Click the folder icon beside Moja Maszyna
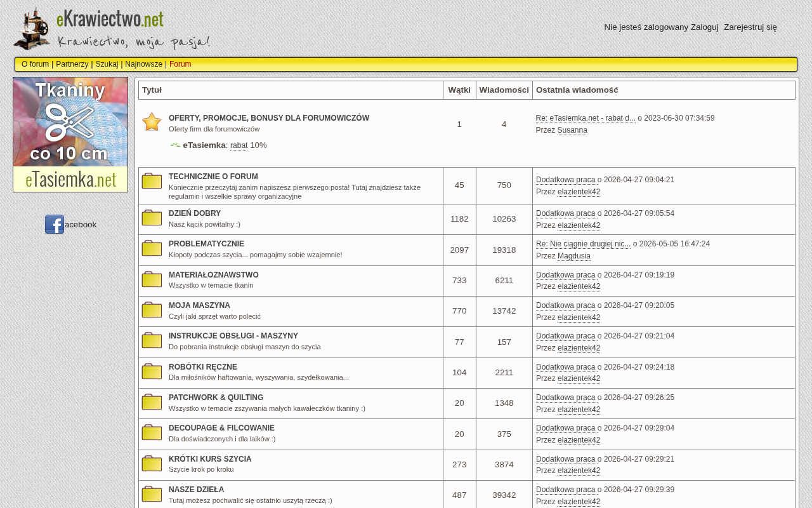Screen dimensions: 812x508 point(152,310)
